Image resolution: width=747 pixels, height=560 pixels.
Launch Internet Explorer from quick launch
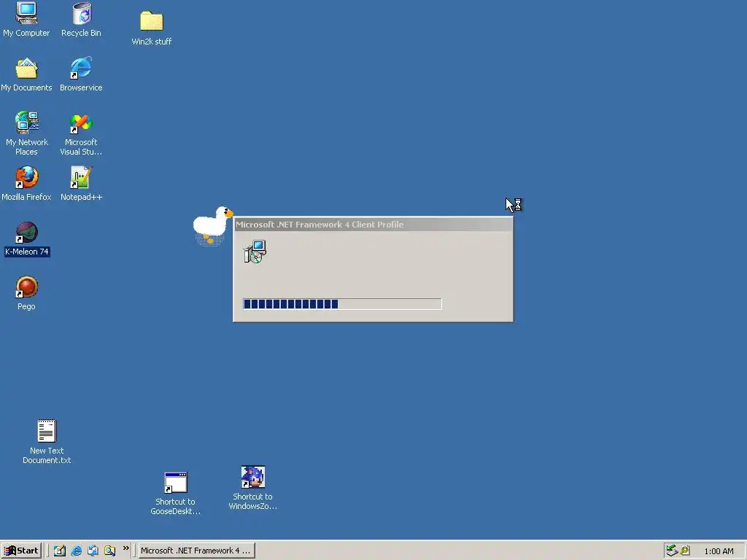76,551
